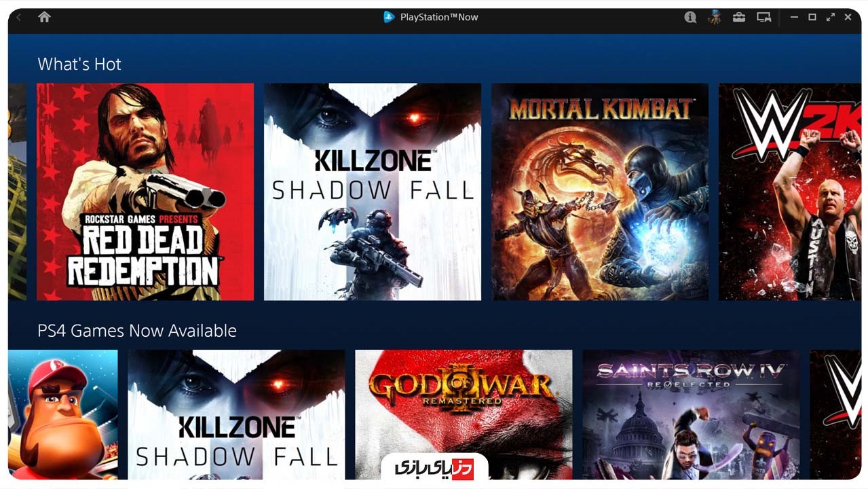868x489 pixels.
Task: Open the information speech bubble icon
Action: tap(690, 17)
